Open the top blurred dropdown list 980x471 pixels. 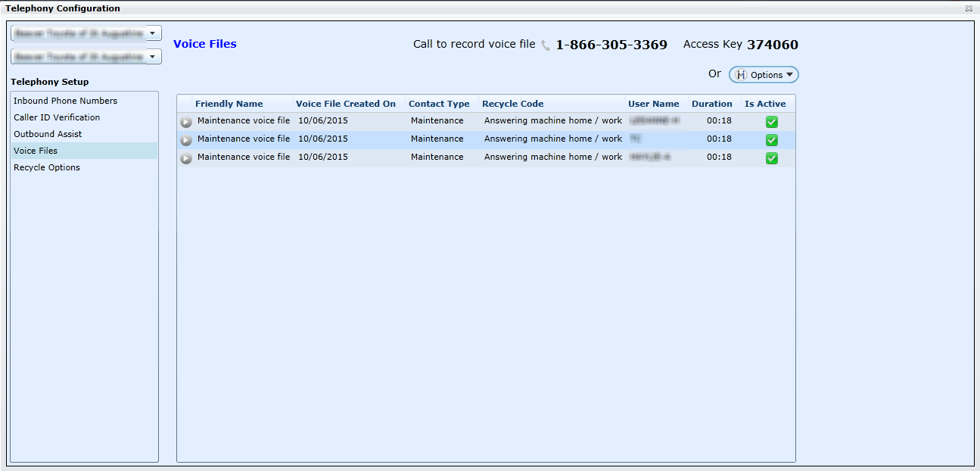(153, 33)
